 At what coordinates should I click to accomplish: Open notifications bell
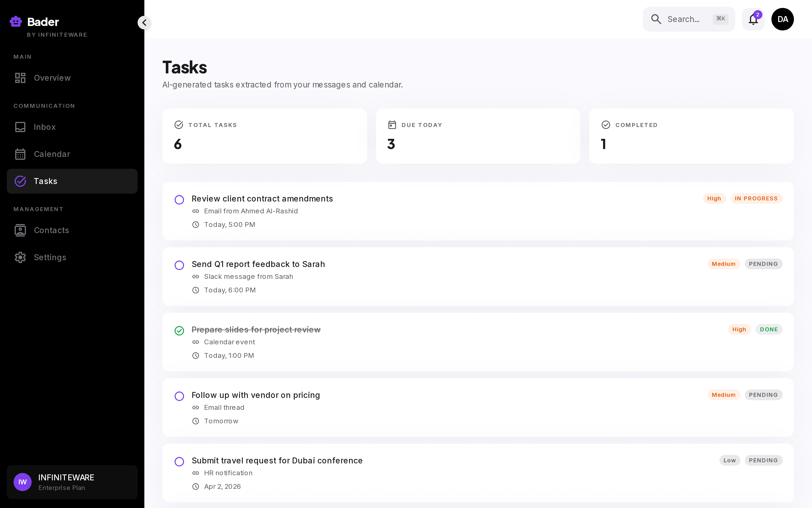[x=753, y=19]
